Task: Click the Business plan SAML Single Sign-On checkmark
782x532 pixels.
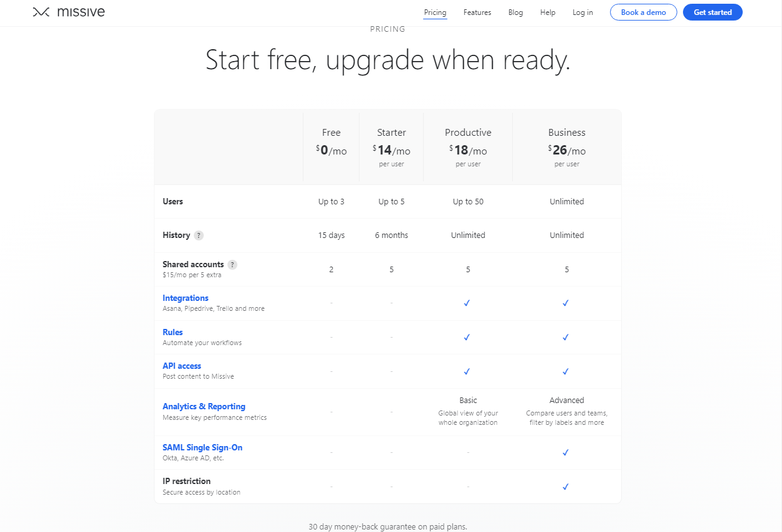Action: (566, 452)
